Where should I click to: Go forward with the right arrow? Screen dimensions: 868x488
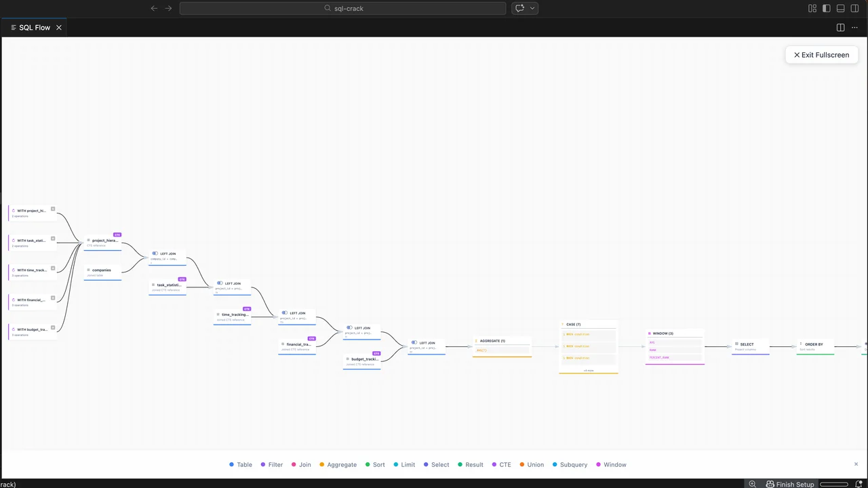[169, 8]
